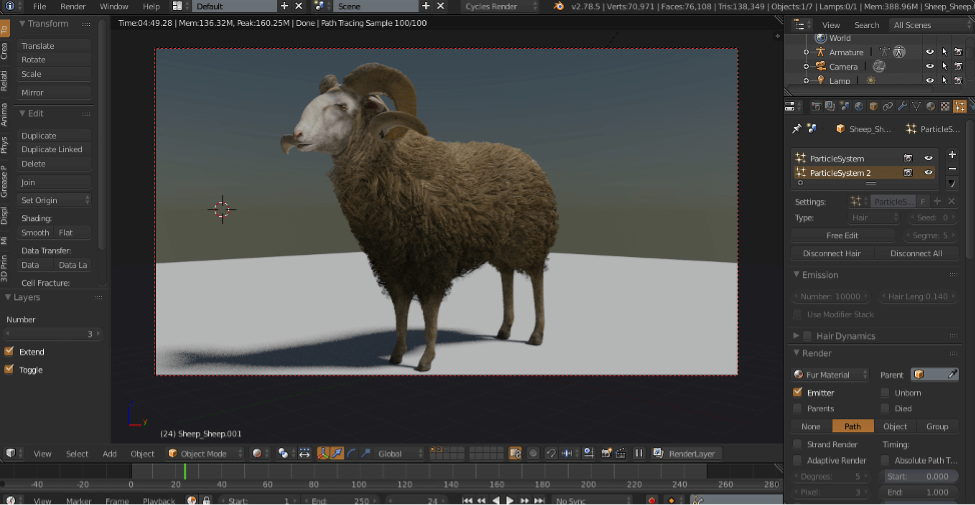975x505 pixels.
Task: Open the Fur Material dropdown
Action: click(830, 374)
